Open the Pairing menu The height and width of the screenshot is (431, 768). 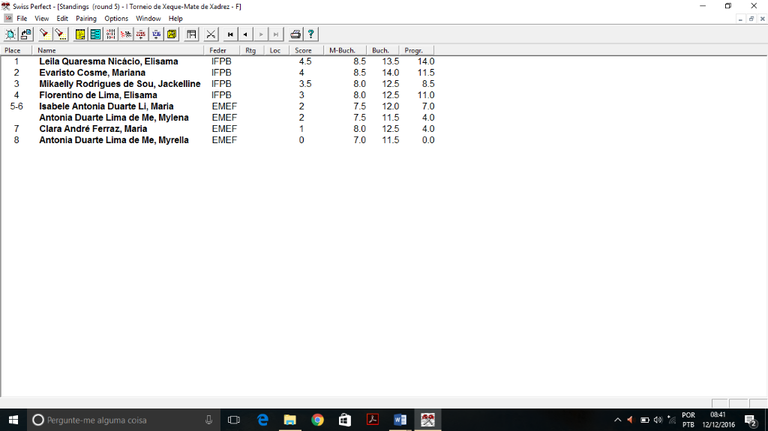tap(86, 18)
